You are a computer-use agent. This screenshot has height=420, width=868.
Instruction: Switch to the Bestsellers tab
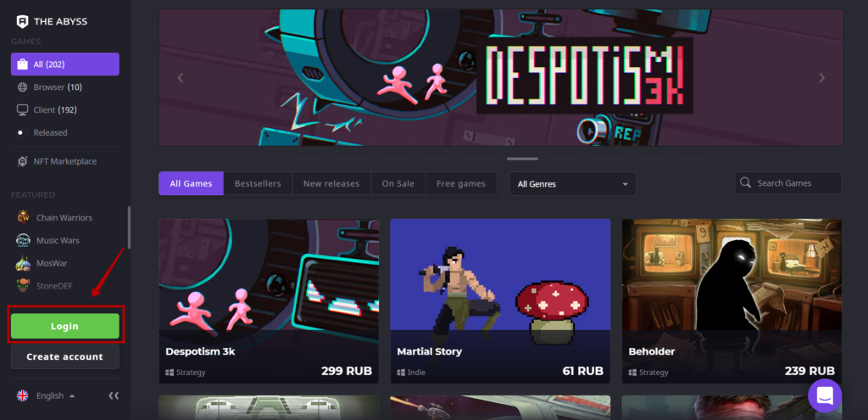[x=258, y=183]
